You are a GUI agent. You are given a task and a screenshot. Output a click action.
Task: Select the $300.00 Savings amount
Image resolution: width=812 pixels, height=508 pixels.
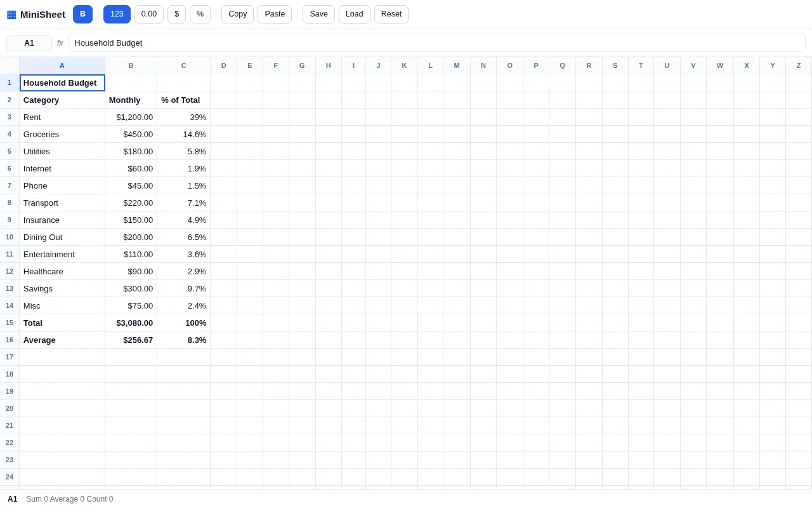[x=131, y=288]
